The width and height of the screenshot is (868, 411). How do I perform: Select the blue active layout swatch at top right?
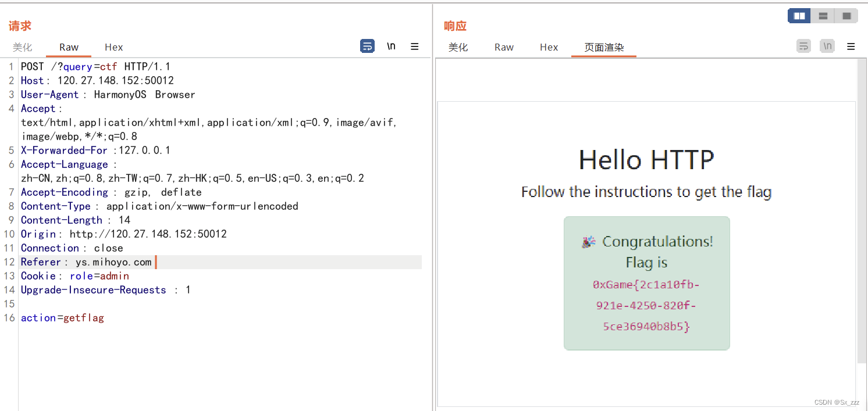coord(799,16)
